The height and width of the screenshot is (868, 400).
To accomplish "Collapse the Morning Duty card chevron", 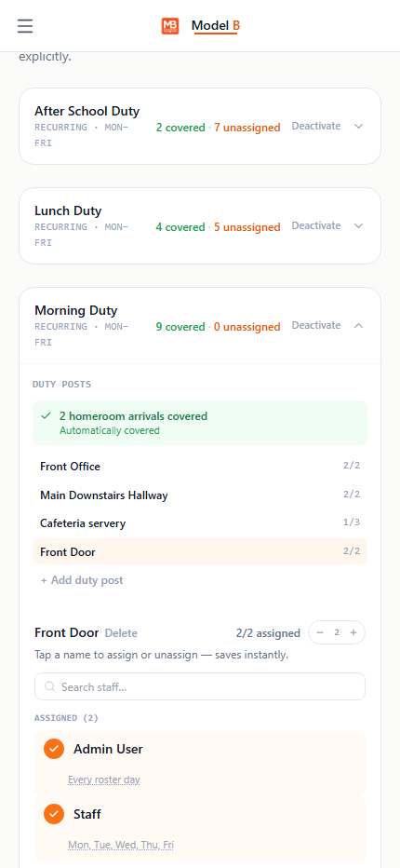I will point(358,326).
